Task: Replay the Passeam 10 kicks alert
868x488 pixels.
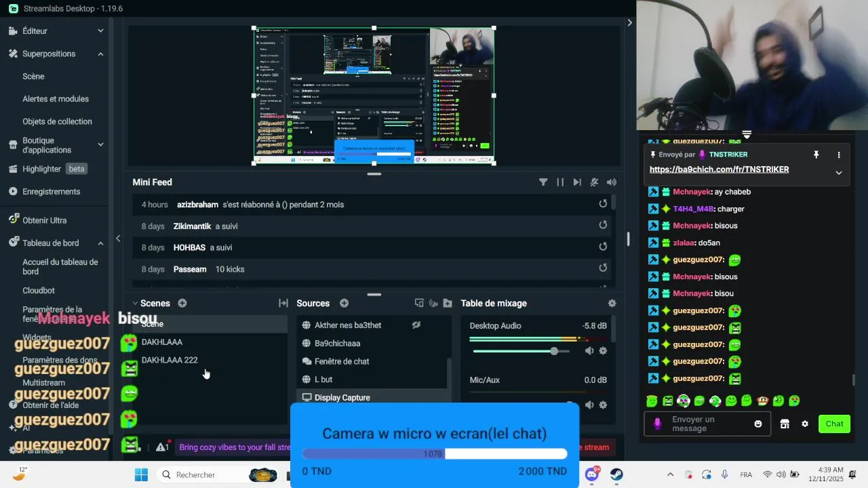Action: 603,268
